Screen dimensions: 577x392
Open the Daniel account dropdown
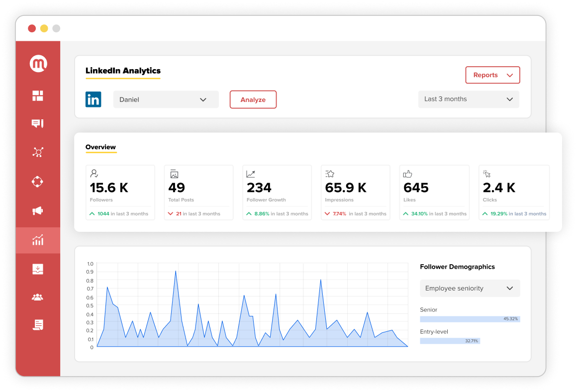(166, 99)
